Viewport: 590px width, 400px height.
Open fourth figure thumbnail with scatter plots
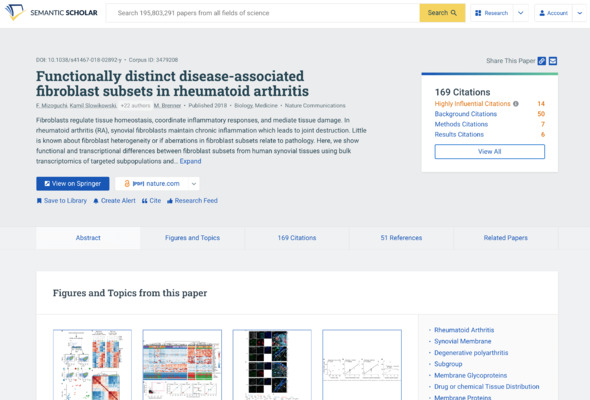tap(362, 365)
